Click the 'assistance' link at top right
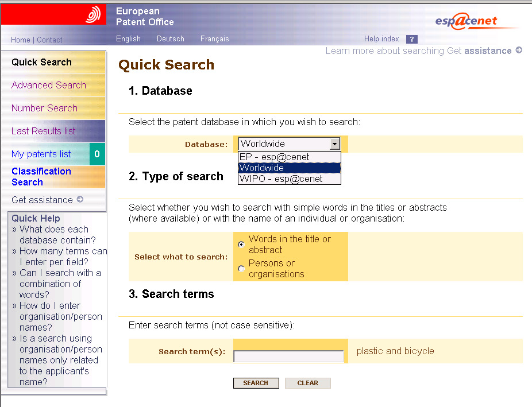The width and height of the screenshot is (532, 407). click(488, 51)
